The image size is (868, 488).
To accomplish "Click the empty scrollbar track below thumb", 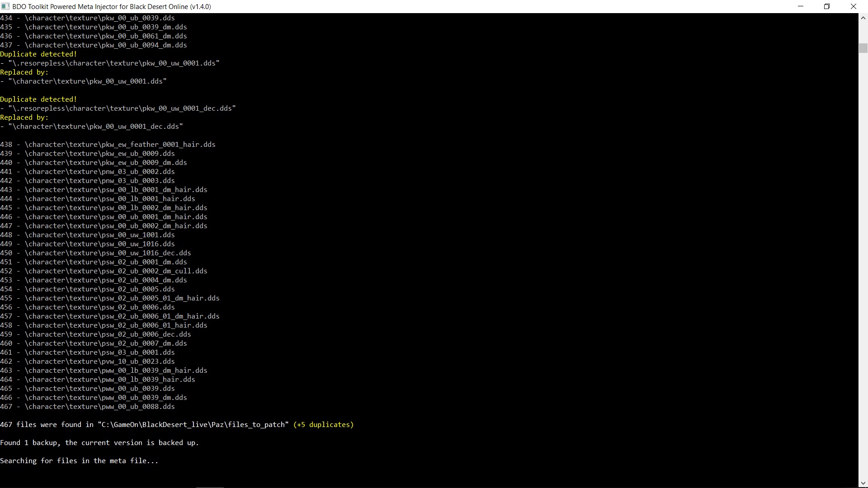I will click(x=863, y=271).
